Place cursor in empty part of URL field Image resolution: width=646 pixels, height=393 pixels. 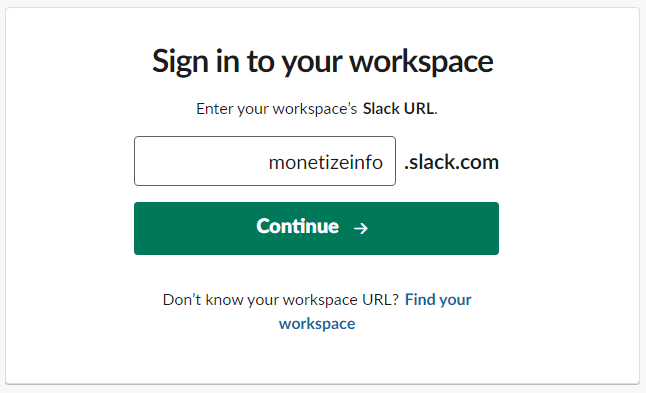[x=198, y=161]
